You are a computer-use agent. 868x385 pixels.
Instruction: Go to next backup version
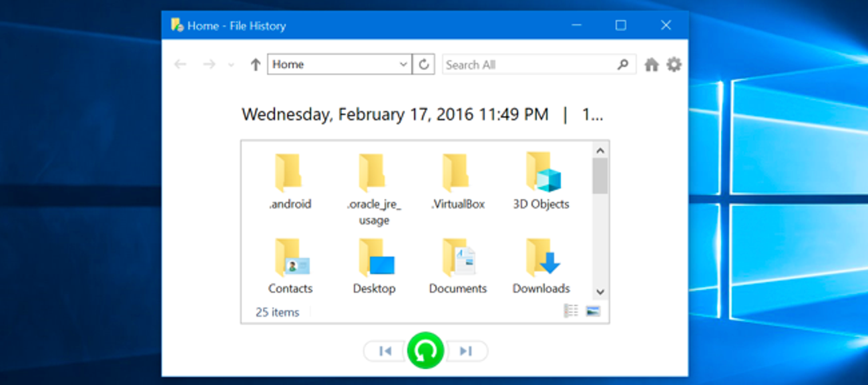(x=466, y=351)
